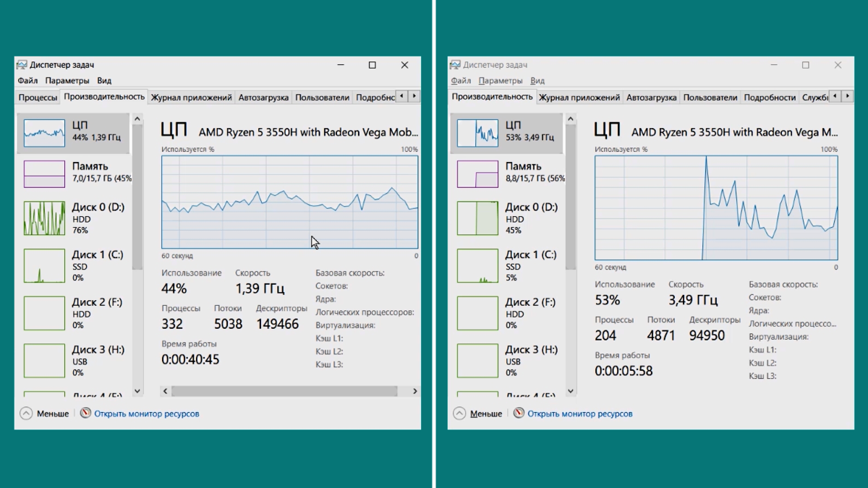Image resolution: width=868 pixels, height=488 pixels.
Task: Open Подробности tab in the right window
Action: [770, 98]
